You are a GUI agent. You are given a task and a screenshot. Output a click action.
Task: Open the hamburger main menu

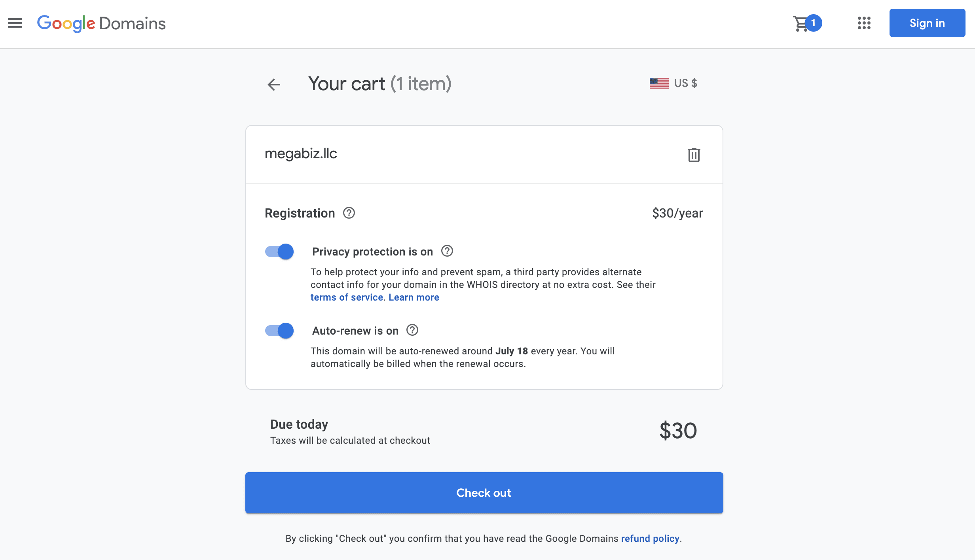pyautogui.click(x=15, y=23)
